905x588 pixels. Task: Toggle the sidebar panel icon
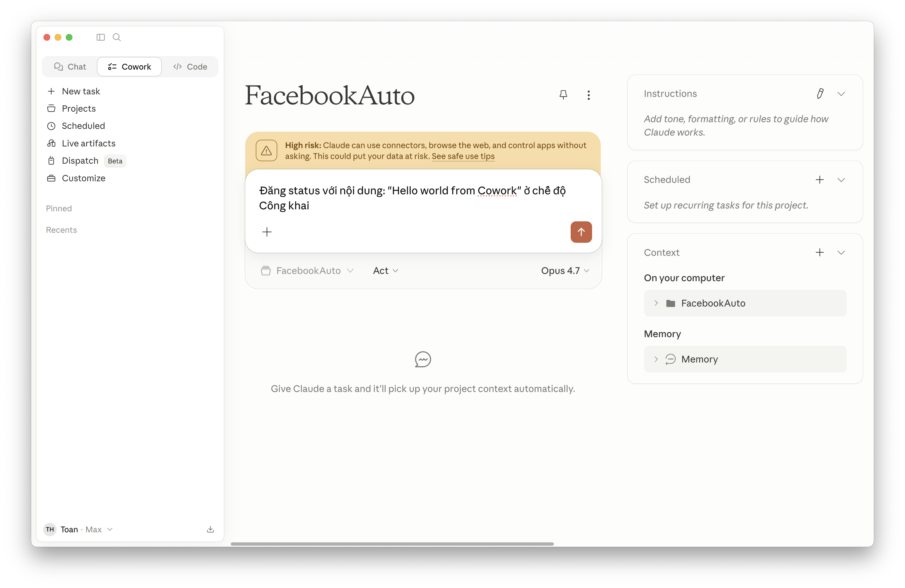coord(100,37)
